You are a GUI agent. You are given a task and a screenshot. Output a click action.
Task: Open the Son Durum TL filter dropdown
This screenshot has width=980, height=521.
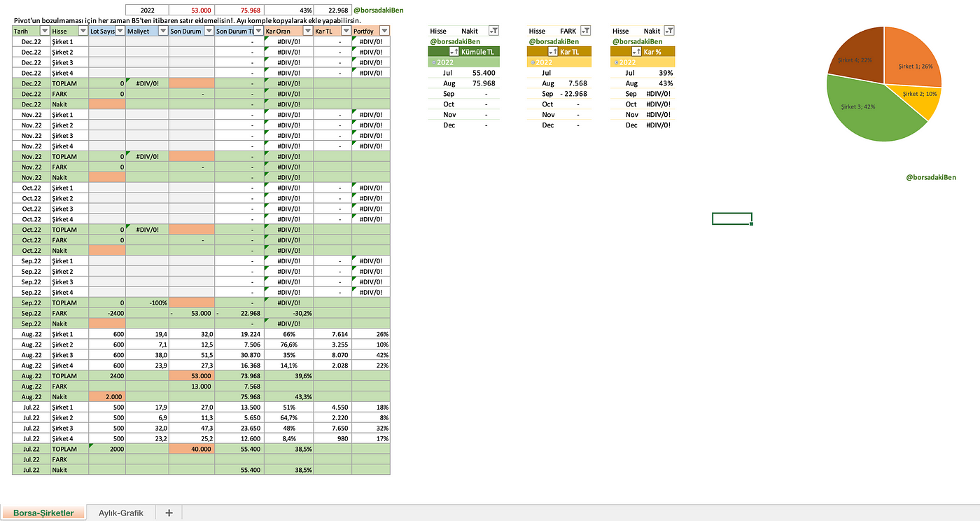[259, 31]
